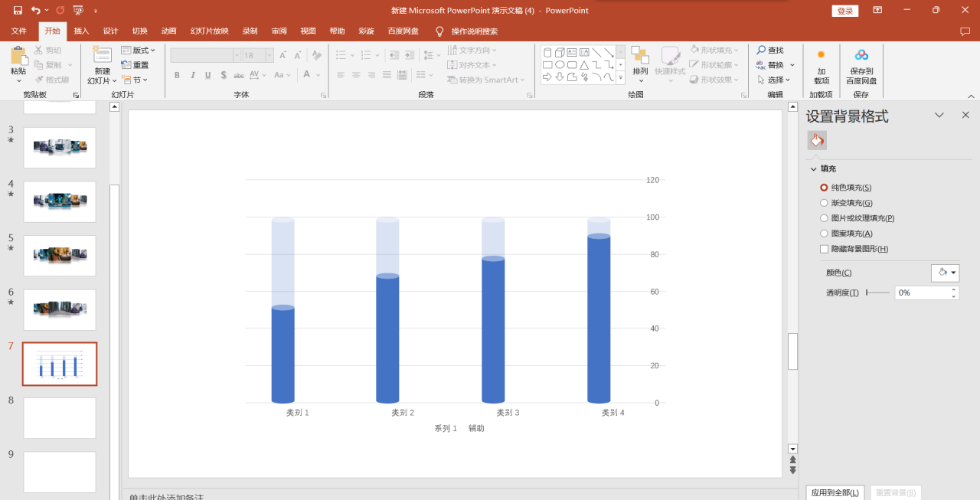Open the Add-ins icon

tap(821, 60)
